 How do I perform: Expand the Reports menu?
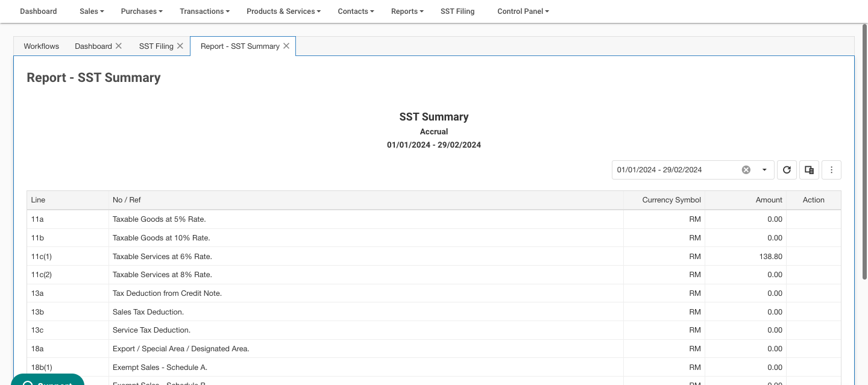pos(407,11)
